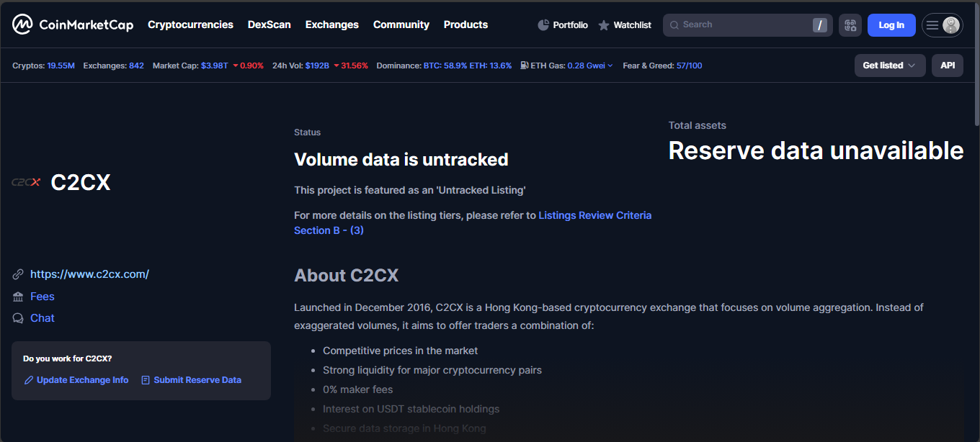The width and height of the screenshot is (980, 442).
Task: Open the Portfolio pie chart icon
Action: 543,25
